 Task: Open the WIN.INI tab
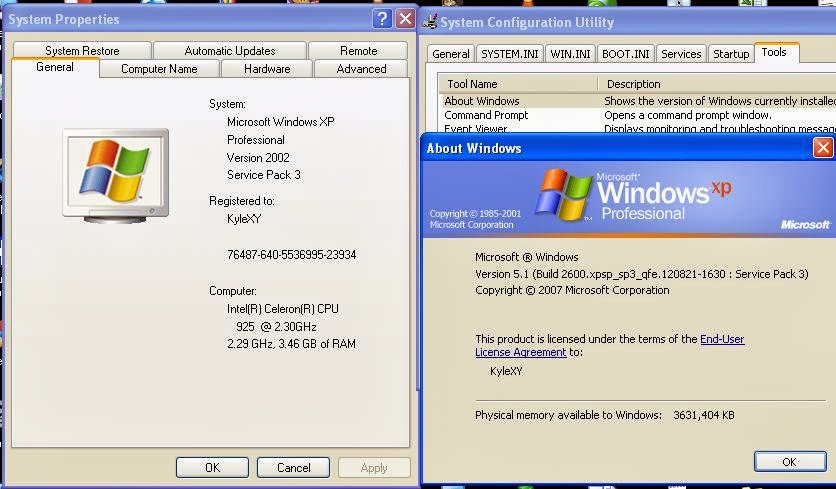pyautogui.click(x=570, y=54)
